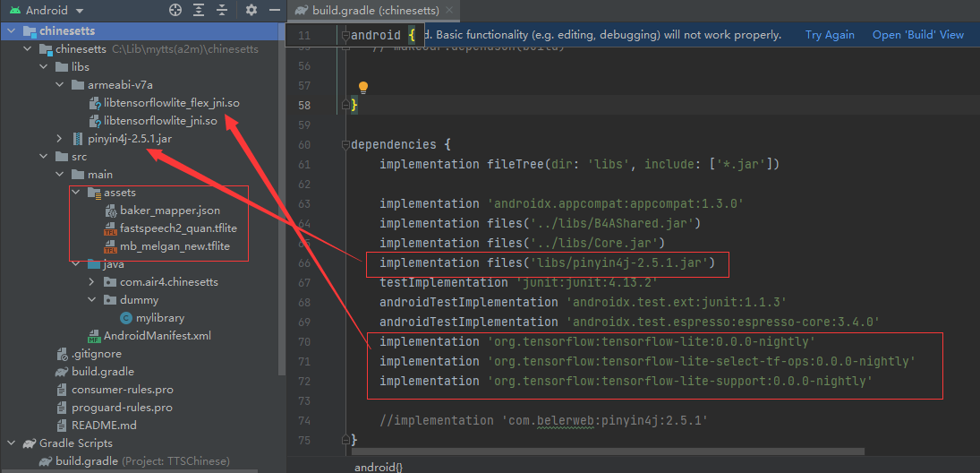The width and height of the screenshot is (980, 473).
Task: Select libtensorflowlite_jni.so file icon
Action: [x=94, y=121]
